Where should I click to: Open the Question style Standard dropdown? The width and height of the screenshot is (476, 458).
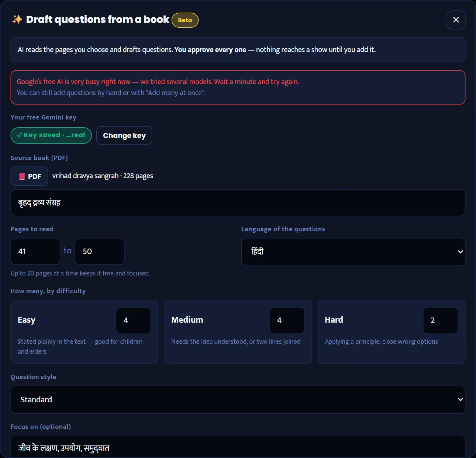pyautogui.click(x=238, y=400)
